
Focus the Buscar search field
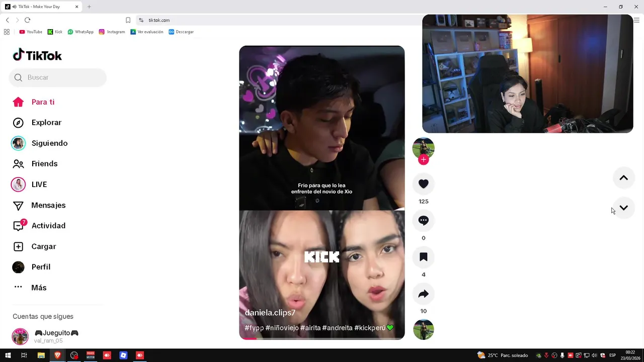coord(58,77)
